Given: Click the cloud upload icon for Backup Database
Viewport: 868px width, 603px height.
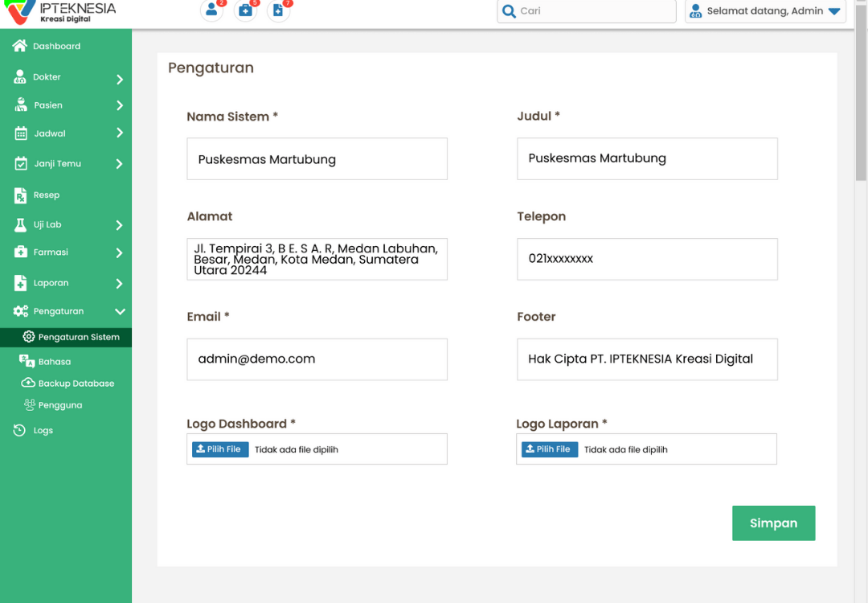Looking at the screenshot, I should (x=28, y=384).
